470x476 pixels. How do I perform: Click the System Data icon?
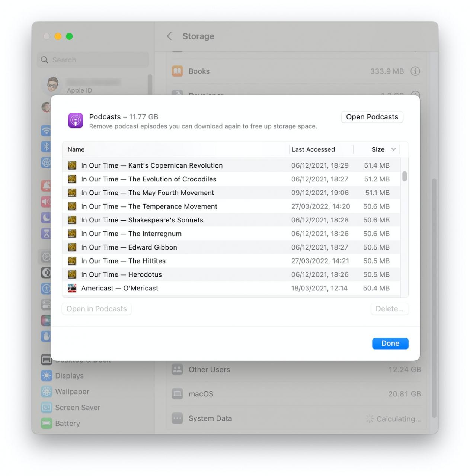[177, 418]
